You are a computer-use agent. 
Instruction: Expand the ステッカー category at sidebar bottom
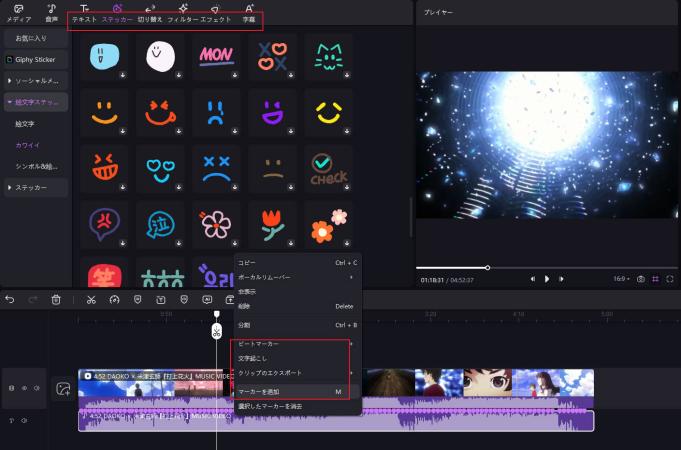pyautogui.click(x=38, y=187)
